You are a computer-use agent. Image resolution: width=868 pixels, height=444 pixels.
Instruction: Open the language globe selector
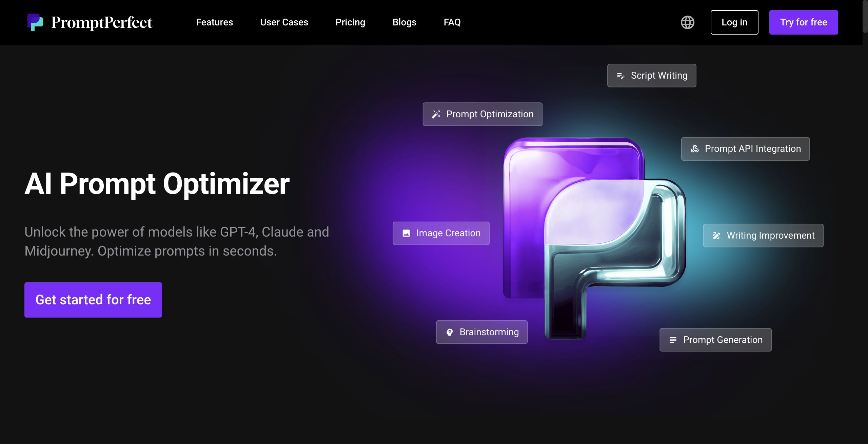[x=688, y=22]
